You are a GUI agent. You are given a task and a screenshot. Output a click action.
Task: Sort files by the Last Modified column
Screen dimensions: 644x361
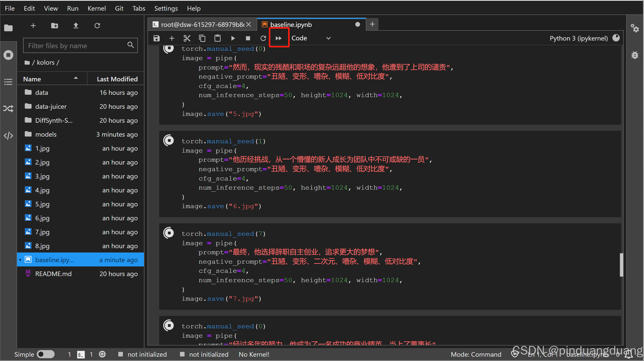[x=117, y=79]
